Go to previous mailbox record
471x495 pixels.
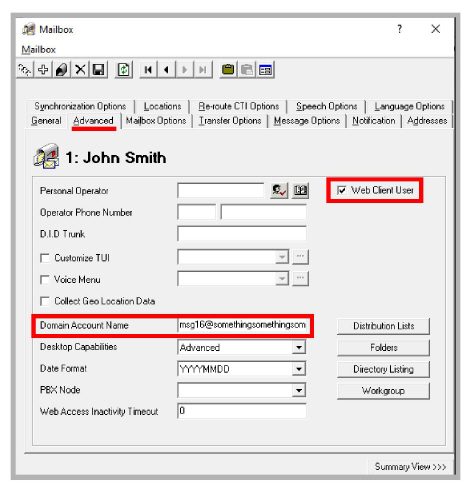[166, 70]
